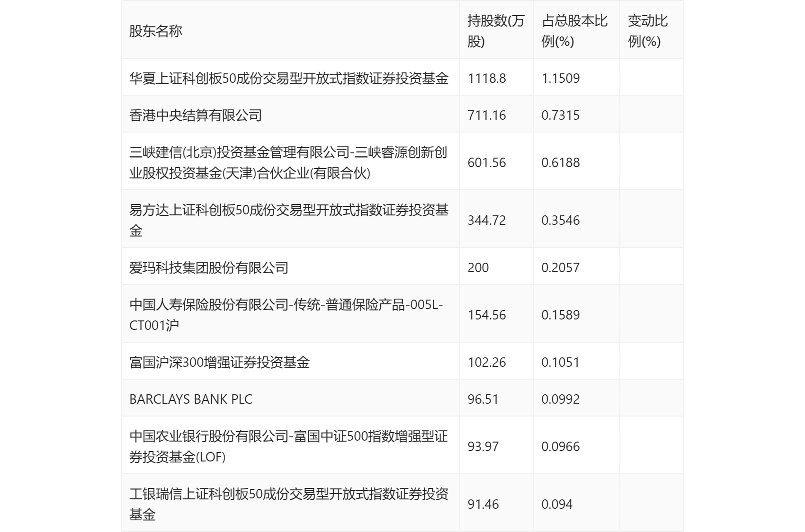Image resolution: width=805 pixels, height=532 pixels.
Task: Click shareholding value 102.26
Action: tap(487, 362)
